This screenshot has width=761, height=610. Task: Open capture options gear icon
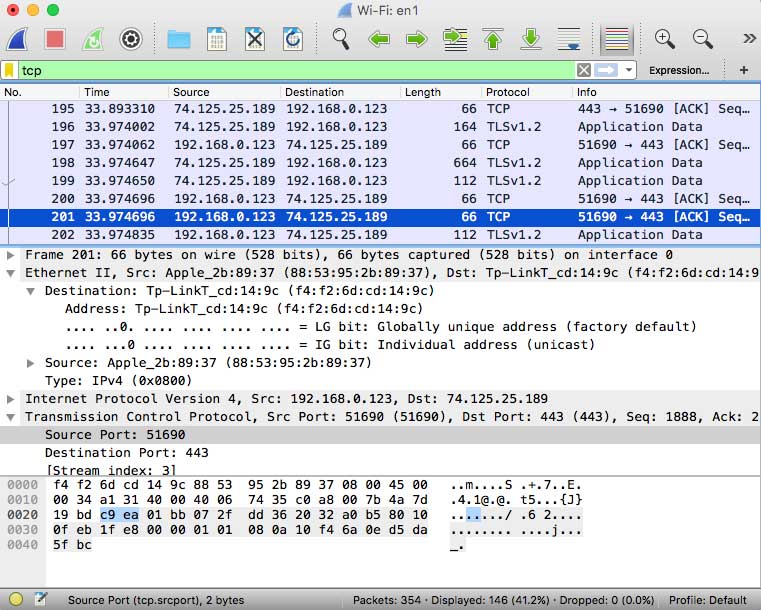coord(130,39)
